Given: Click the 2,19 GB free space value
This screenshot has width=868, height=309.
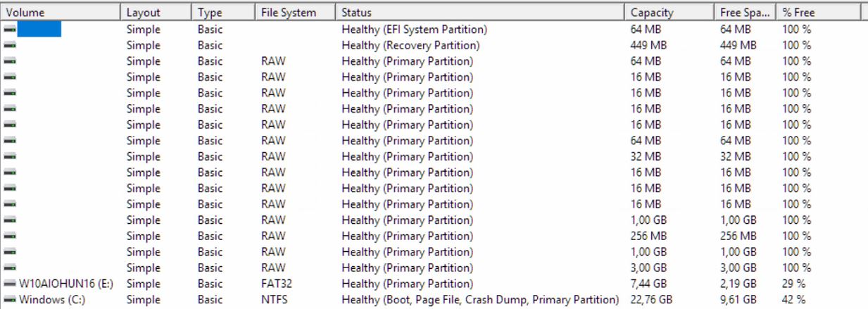Looking at the screenshot, I should pos(738,284).
